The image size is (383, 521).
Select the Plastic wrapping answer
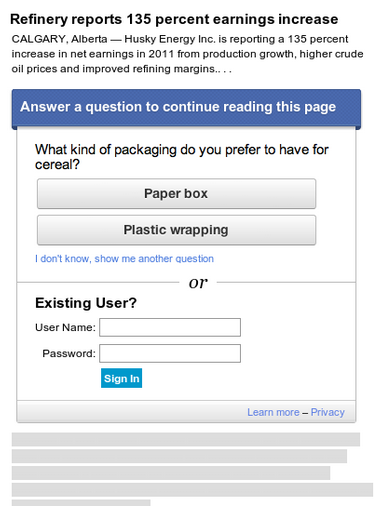coord(176,230)
